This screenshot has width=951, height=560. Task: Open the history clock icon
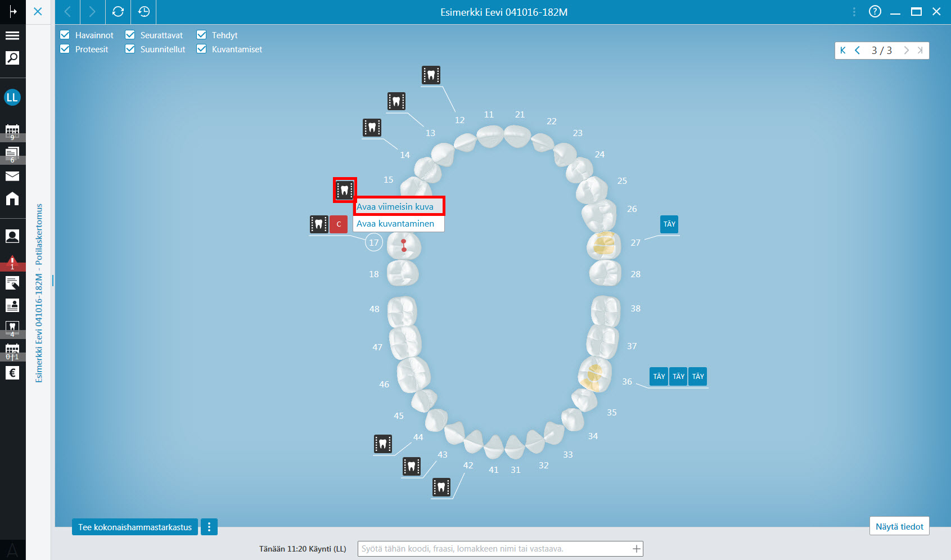click(x=144, y=12)
